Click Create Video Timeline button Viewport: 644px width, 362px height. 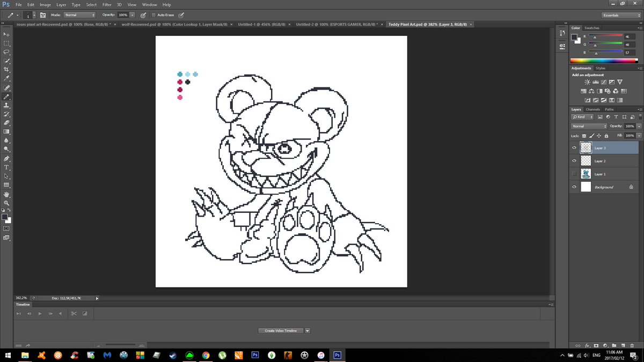pyautogui.click(x=281, y=331)
